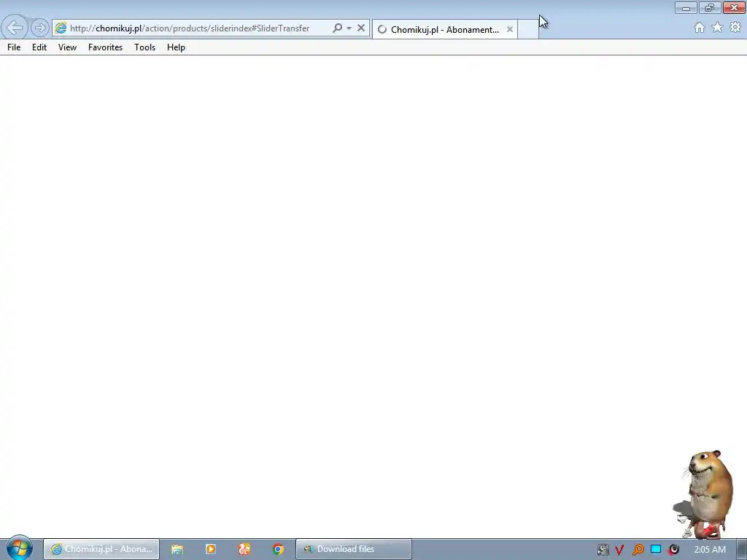Select the Chomikuj.pl - Abonament tab

click(445, 29)
